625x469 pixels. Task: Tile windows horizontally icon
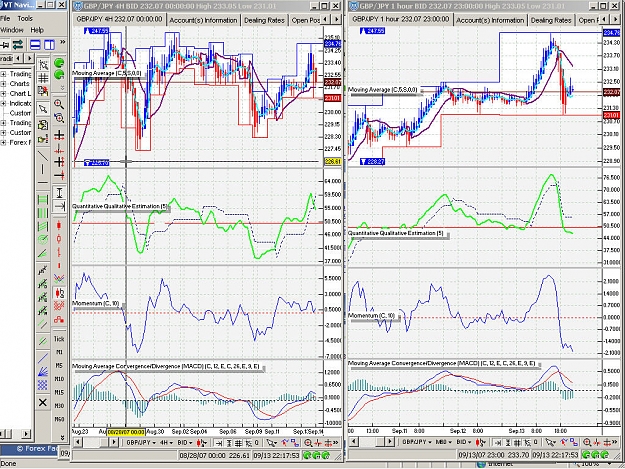point(35,45)
